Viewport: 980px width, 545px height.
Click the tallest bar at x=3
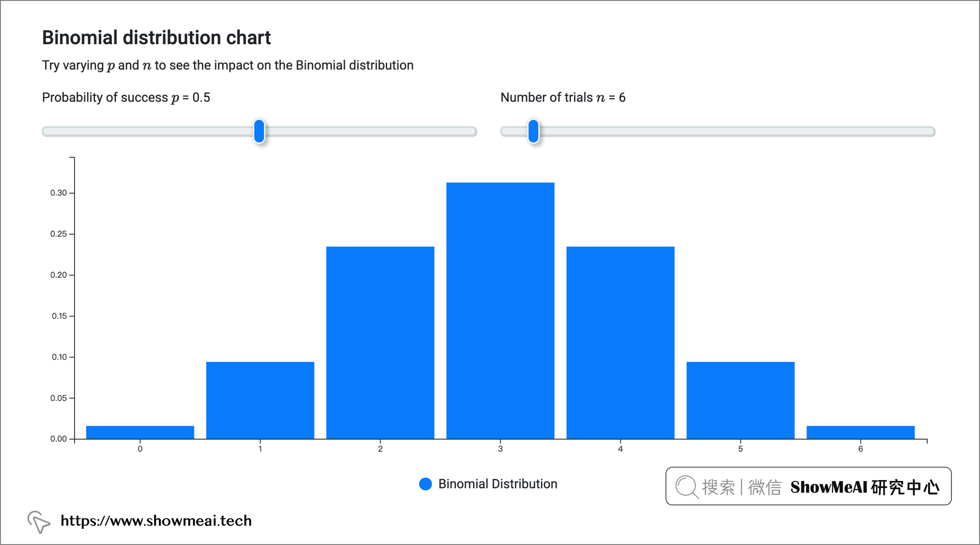pos(500,311)
